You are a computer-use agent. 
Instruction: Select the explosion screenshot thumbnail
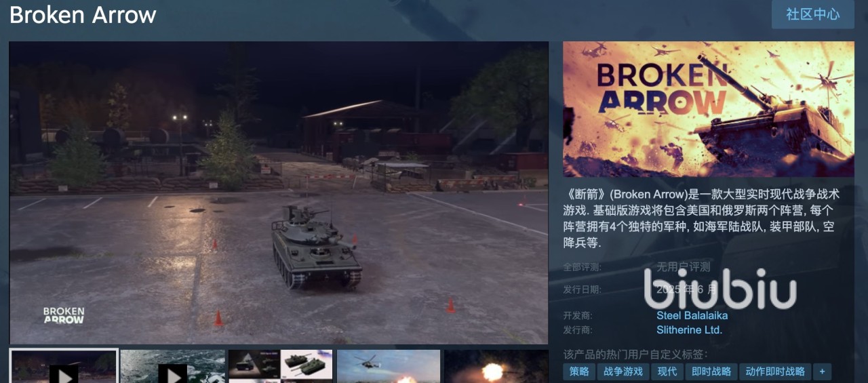[496, 367]
